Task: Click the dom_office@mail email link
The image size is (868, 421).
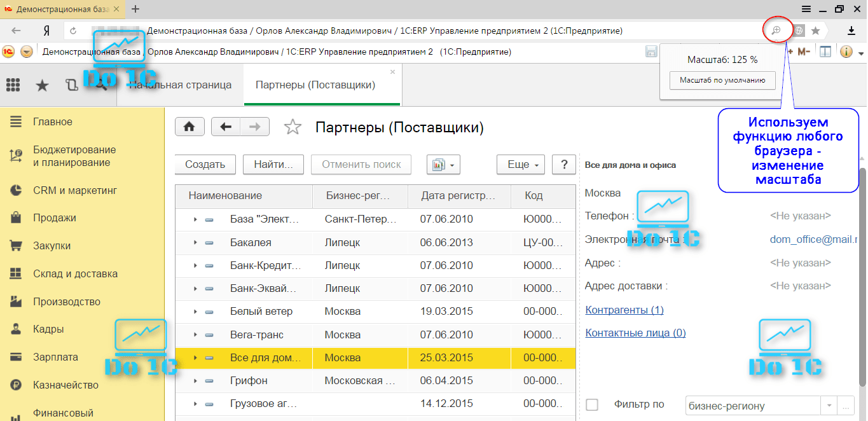Action: 813,239
